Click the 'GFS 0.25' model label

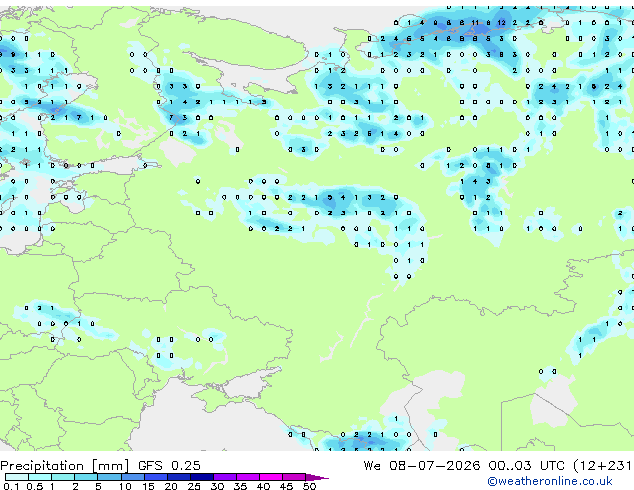pyautogui.click(x=169, y=466)
